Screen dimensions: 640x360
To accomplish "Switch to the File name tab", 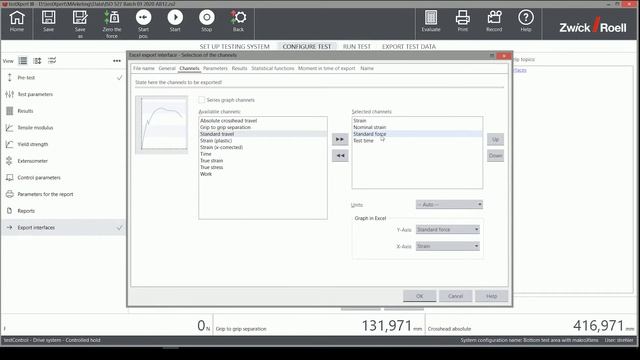I will [144, 68].
